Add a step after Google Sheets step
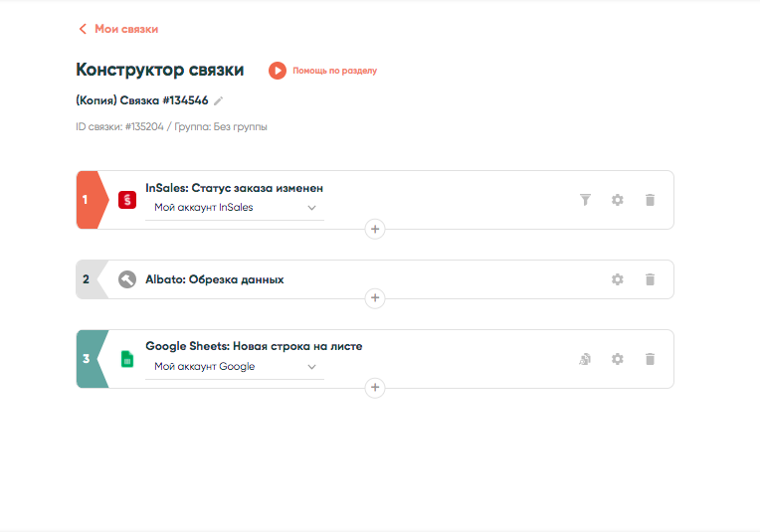Viewport: 760px width, 532px height. coord(375,388)
